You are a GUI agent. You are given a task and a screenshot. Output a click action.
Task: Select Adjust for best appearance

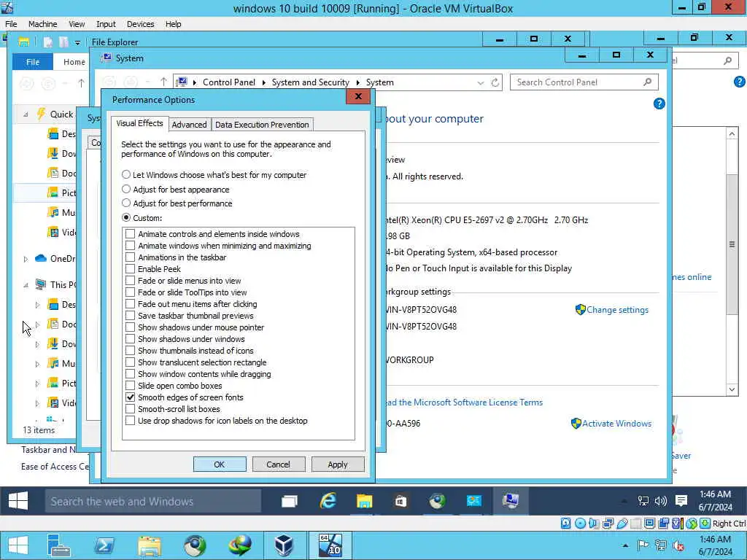(125, 189)
